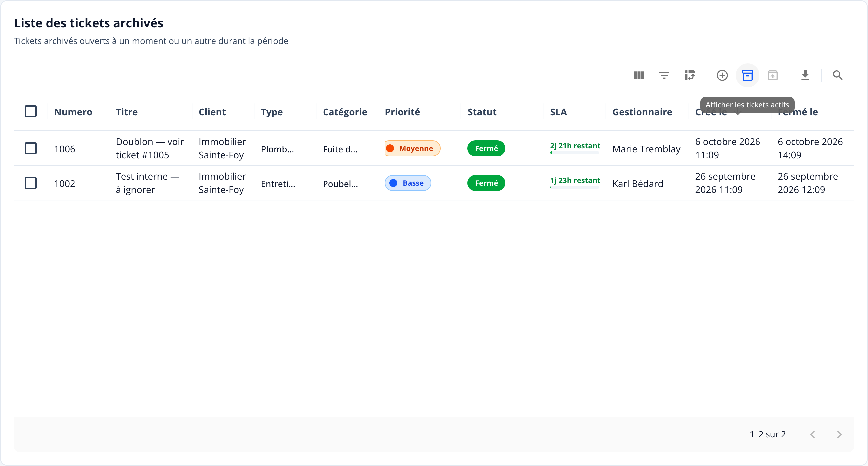
Task: Sort by the Client column header
Action: point(212,112)
